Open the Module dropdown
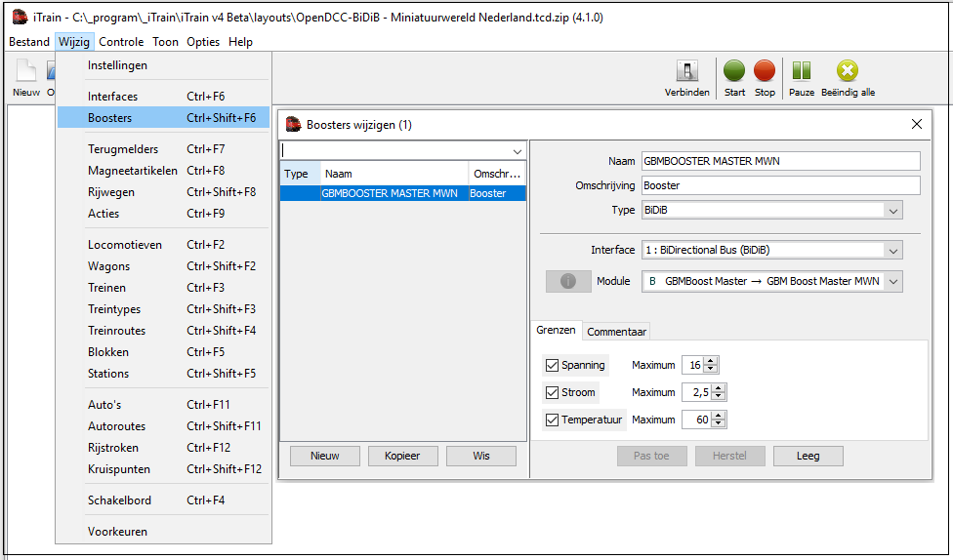Screen dimensions: 953x560 pos(892,281)
